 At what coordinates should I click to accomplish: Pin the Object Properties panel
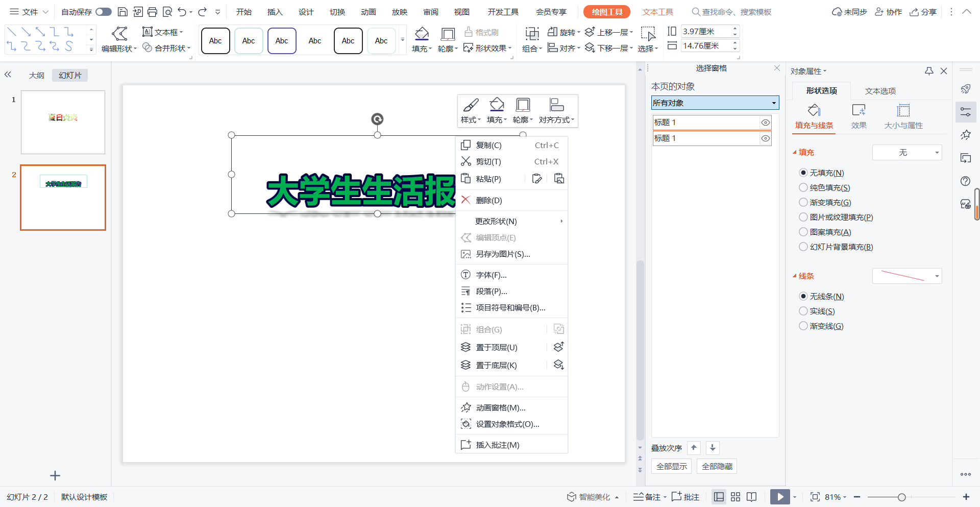click(929, 71)
